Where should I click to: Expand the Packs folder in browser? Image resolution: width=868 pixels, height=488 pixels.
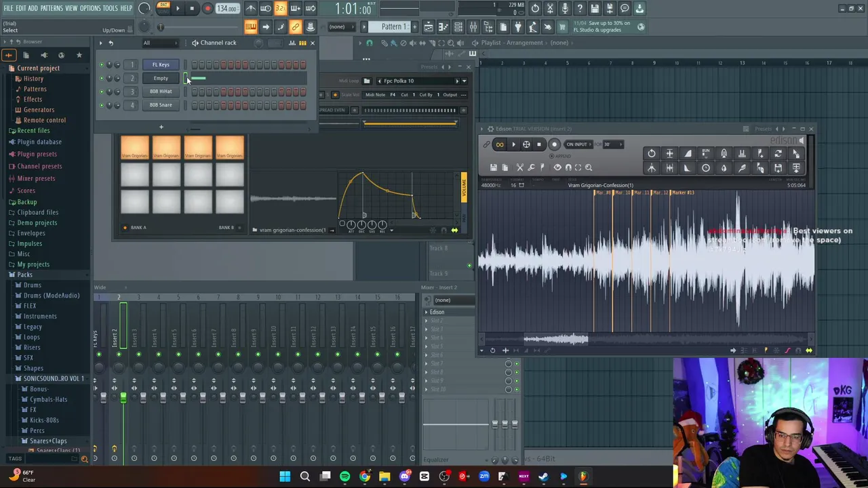click(24, 274)
